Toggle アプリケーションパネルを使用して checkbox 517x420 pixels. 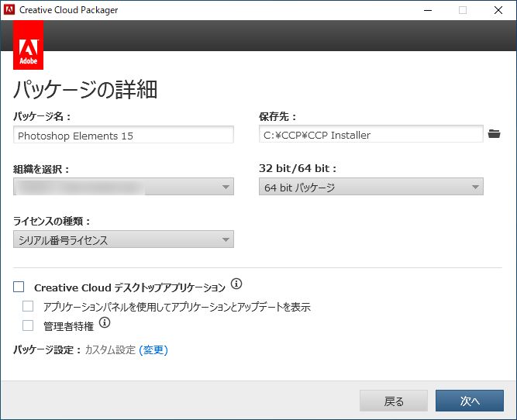(28, 306)
